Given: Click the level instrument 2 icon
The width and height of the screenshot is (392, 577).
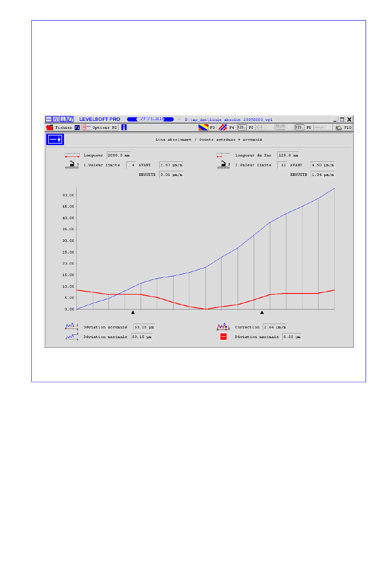Looking at the screenshot, I should (x=223, y=165).
